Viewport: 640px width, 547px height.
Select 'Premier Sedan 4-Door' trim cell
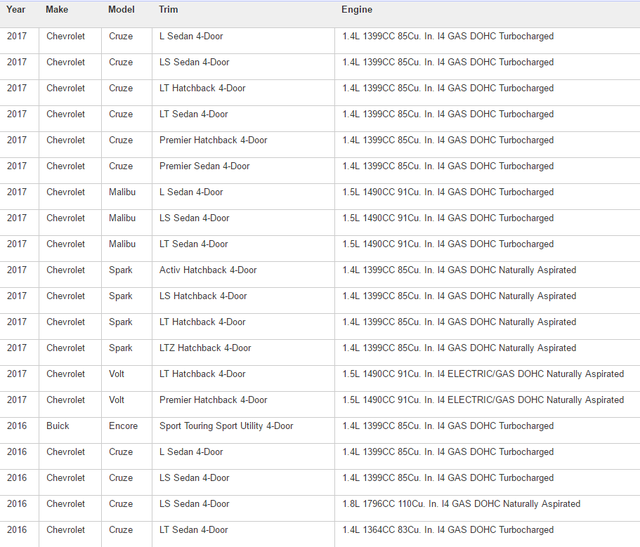(204, 166)
